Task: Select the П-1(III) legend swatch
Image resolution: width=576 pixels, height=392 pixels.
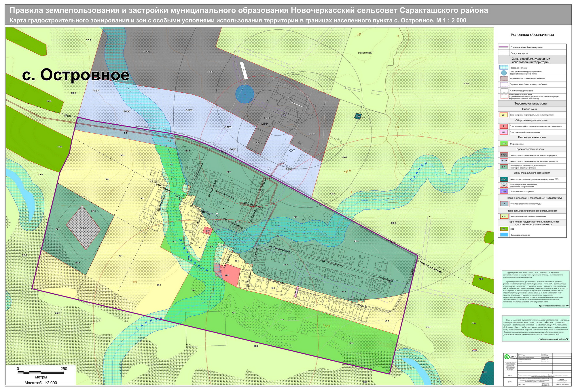Action: [504, 155]
